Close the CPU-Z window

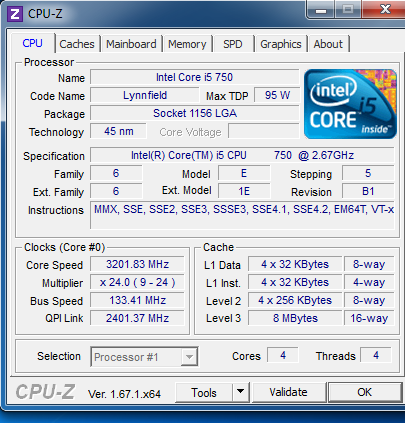click(x=384, y=9)
